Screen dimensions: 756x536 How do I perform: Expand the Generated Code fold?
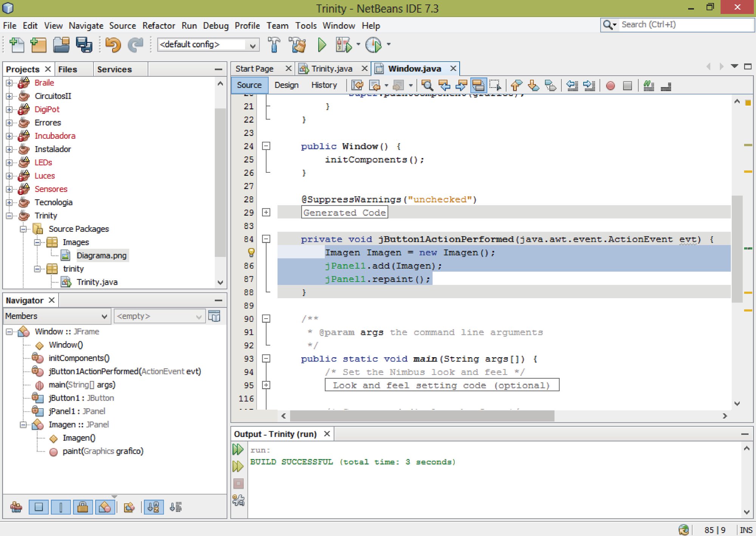pos(266,212)
